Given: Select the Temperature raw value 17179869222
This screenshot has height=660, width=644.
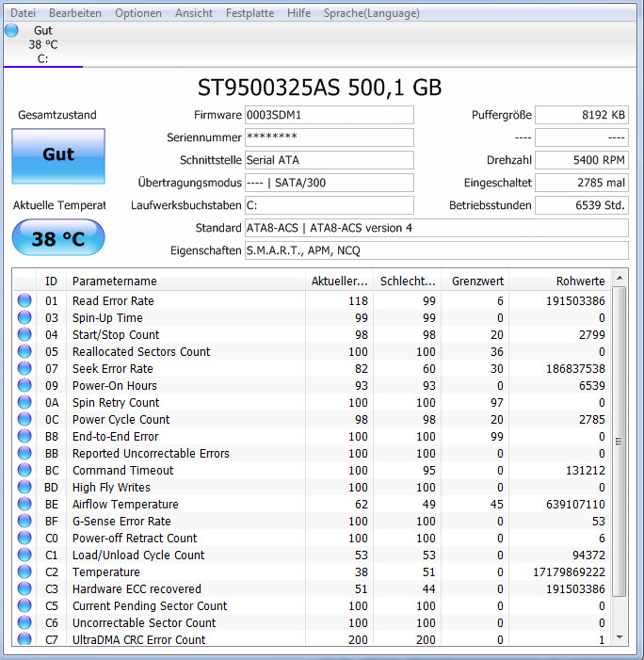Looking at the screenshot, I should pyautogui.click(x=569, y=571).
